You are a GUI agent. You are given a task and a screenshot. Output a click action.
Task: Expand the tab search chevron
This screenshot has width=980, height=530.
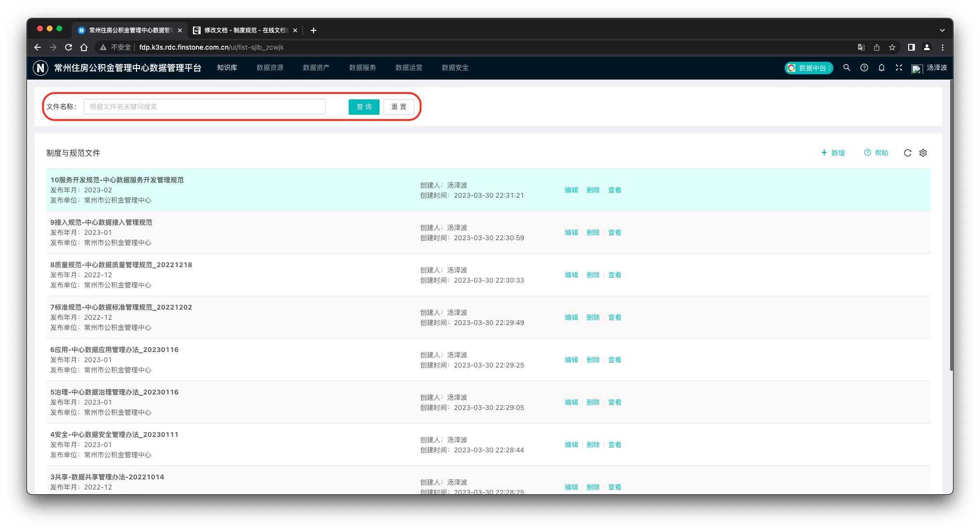point(942,30)
